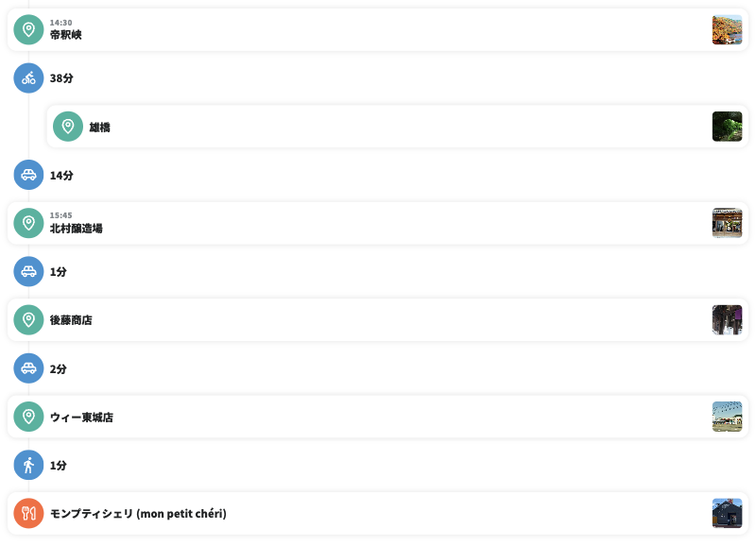Open the 帝釈峡 autumn foliage thumbnail
The height and width of the screenshot is (546, 756).
(727, 30)
